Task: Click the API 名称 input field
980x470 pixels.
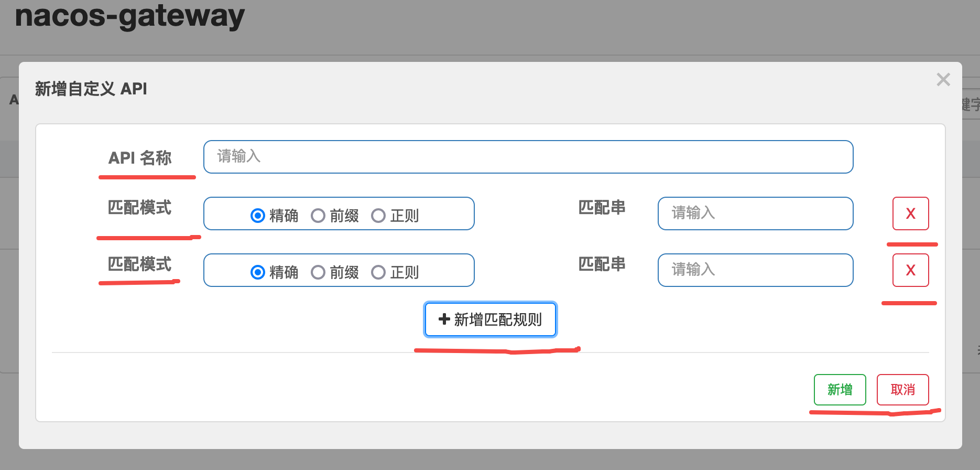Action: (528, 157)
